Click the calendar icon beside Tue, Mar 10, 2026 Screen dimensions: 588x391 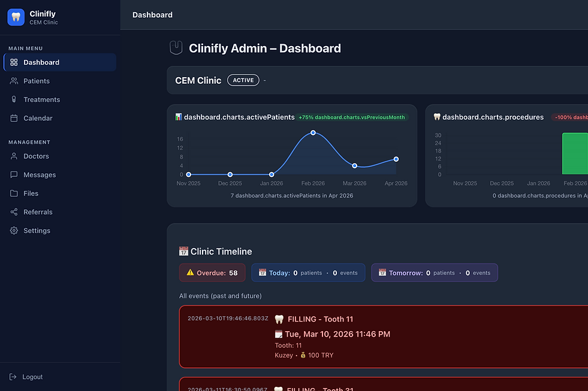(x=278, y=334)
